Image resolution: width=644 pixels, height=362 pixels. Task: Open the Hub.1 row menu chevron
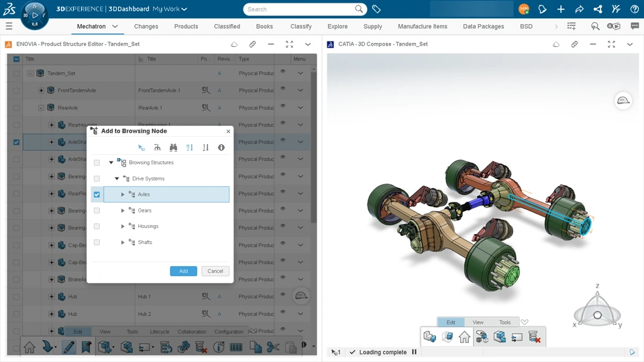301,296
